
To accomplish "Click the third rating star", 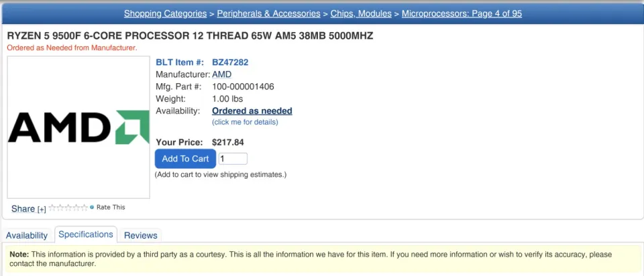I will [x=68, y=208].
